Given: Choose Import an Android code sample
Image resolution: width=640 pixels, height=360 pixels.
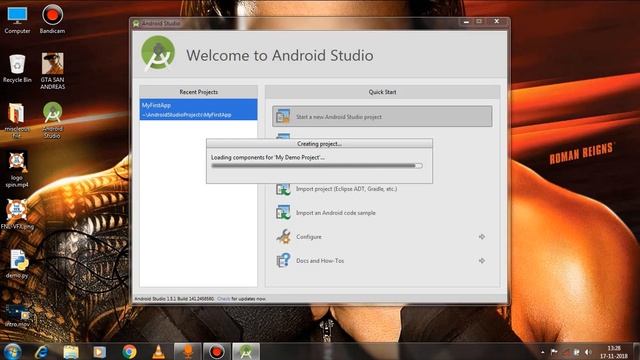Looking at the screenshot, I should pos(336,213).
